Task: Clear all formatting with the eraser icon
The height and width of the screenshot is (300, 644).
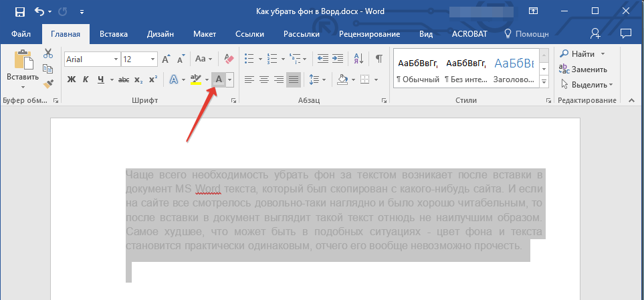Action: point(229,59)
